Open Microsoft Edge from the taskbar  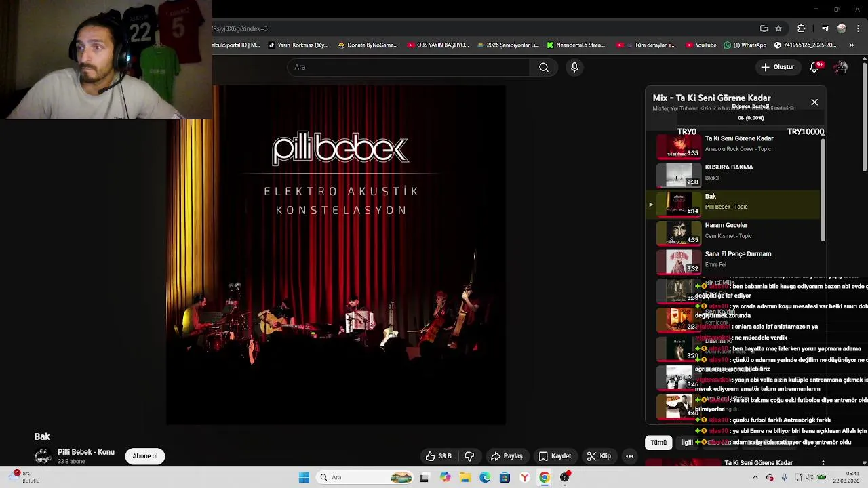tap(485, 478)
